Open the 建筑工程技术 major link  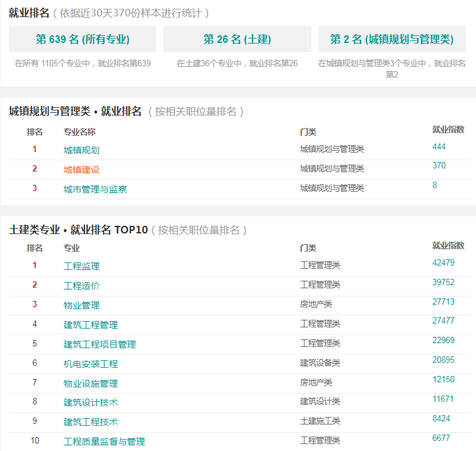click(x=90, y=422)
